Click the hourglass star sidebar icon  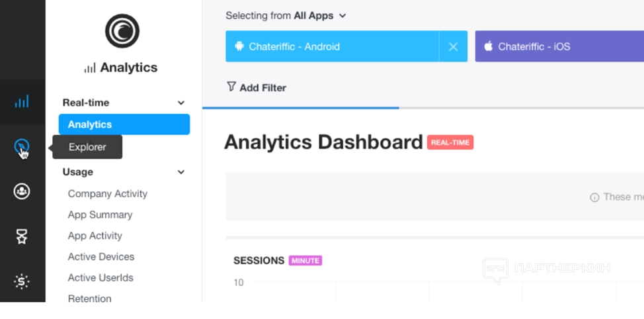click(22, 236)
